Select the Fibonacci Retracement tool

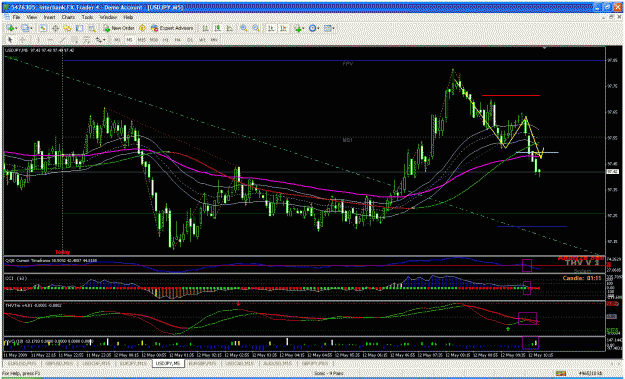click(x=87, y=40)
